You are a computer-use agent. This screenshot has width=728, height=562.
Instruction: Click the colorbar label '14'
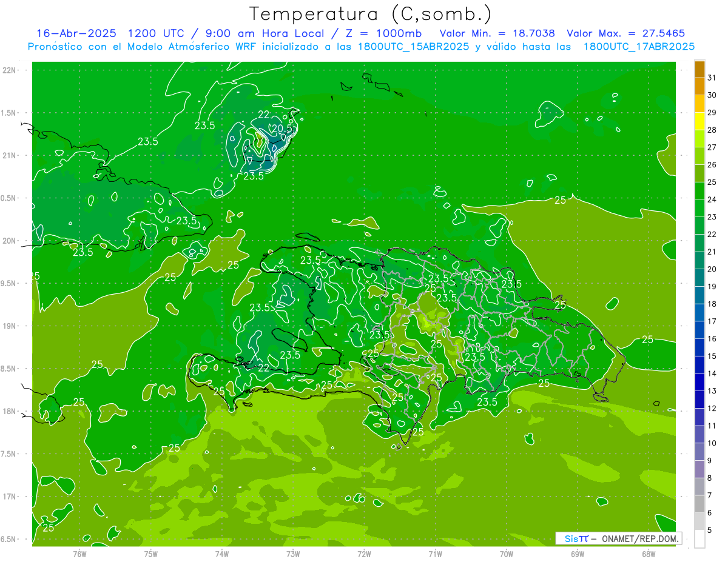tap(712, 373)
